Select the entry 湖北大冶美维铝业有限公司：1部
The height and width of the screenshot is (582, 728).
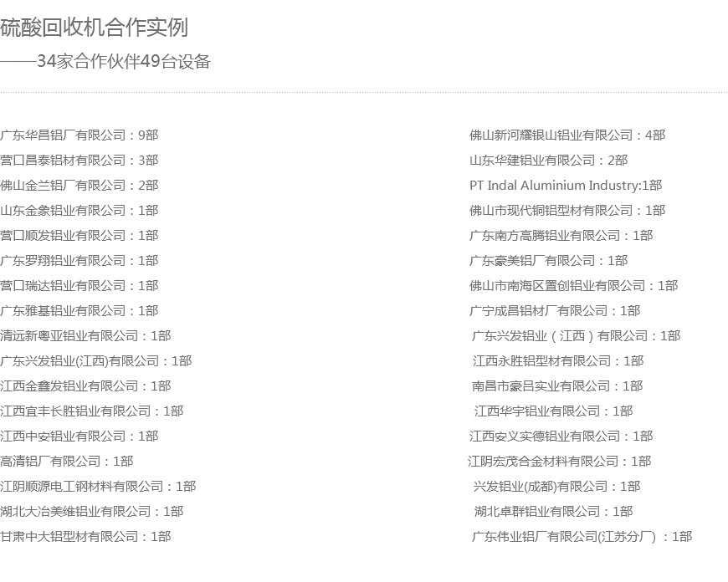(x=92, y=511)
